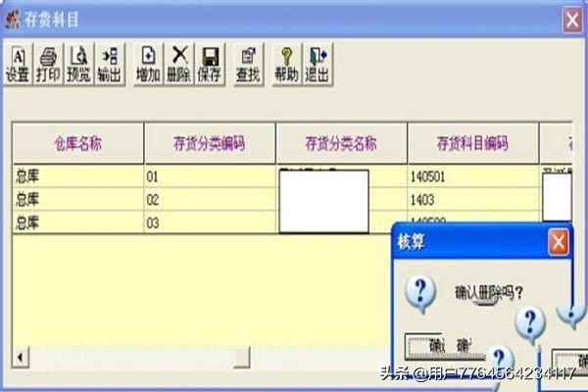Select the 仓库名称 column header
Image resolution: width=588 pixels, height=392 pixels.
pyautogui.click(x=78, y=143)
